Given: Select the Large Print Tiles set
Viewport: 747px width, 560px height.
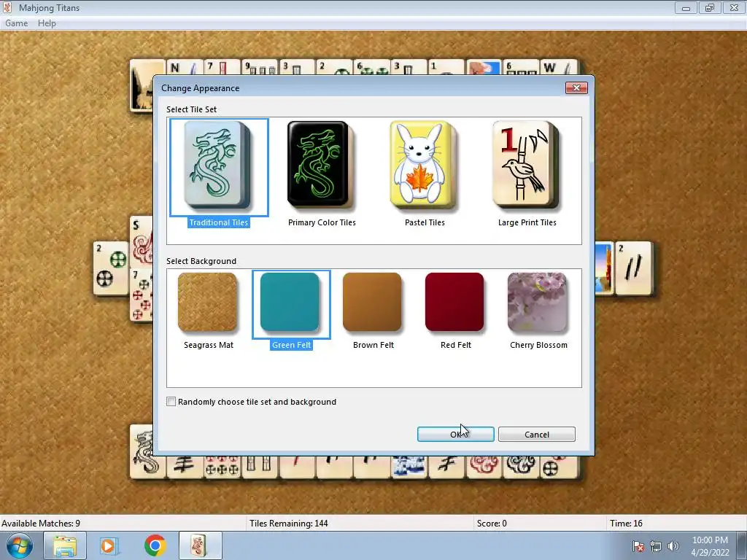Looking at the screenshot, I should tap(526, 165).
